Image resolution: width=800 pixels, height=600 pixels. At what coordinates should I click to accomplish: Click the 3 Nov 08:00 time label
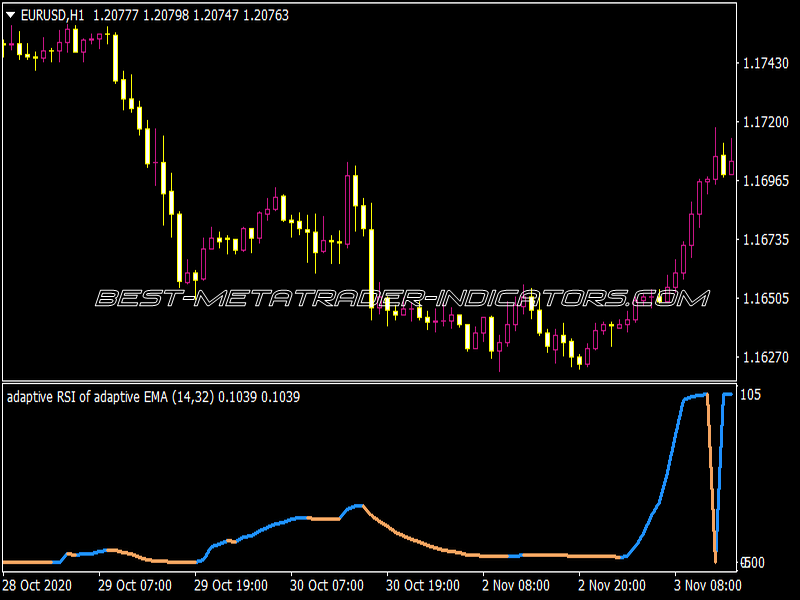(707, 585)
